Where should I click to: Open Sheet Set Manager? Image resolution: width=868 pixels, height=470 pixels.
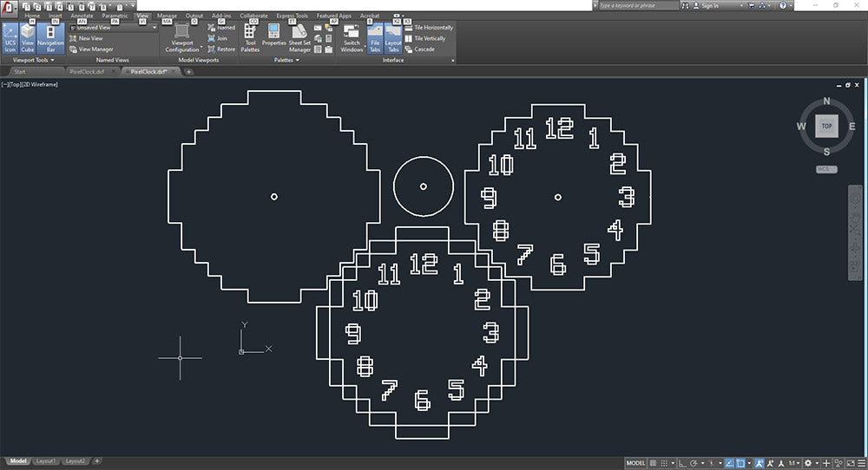299,38
